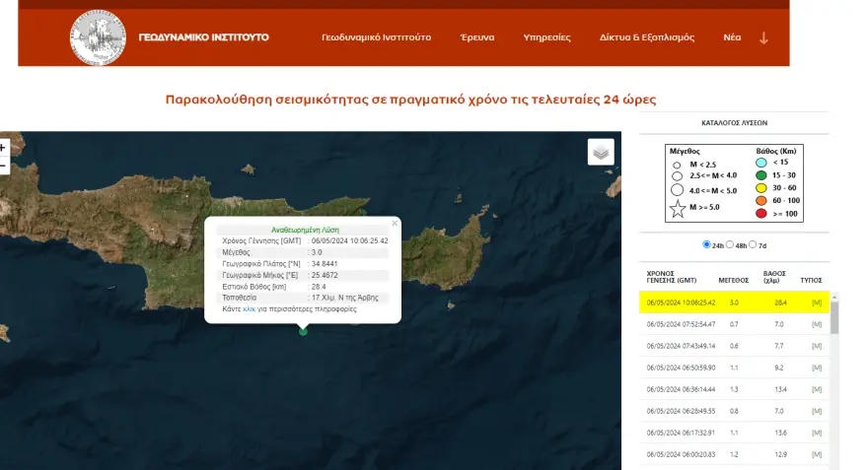Image resolution: width=868 pixels, height=470 pixels.
Task: Expand the Υπηρεσίες menu
Action: [x=546, y=37]
